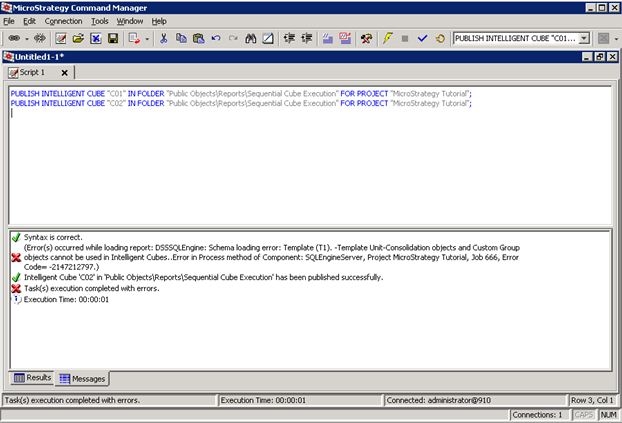Check syntax with the blue checkmark icon
622x423 pixels.
422,38
